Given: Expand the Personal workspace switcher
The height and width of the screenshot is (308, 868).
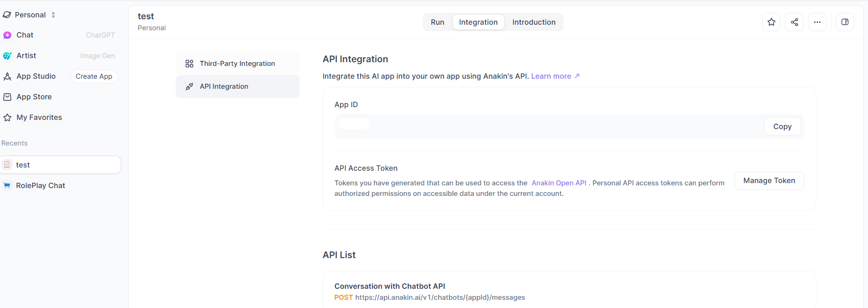Looking at the screenshot, I should tap(30, 15).
